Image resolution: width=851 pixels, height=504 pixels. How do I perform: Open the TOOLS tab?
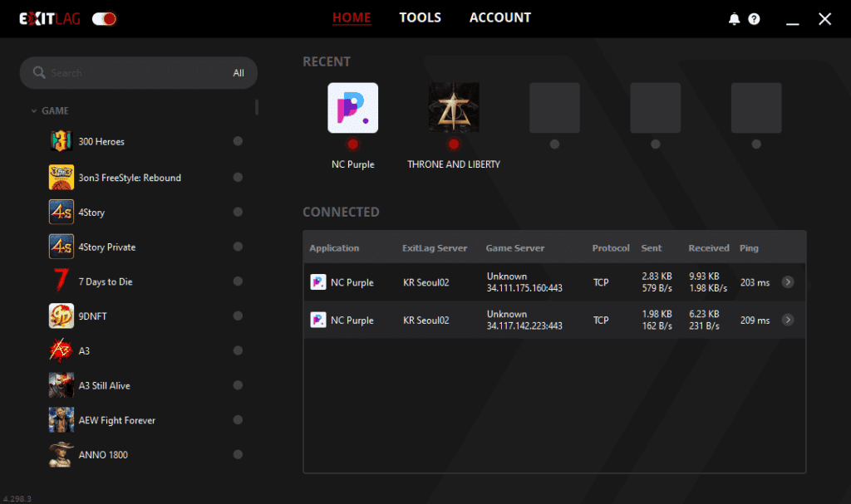[420, 18]
